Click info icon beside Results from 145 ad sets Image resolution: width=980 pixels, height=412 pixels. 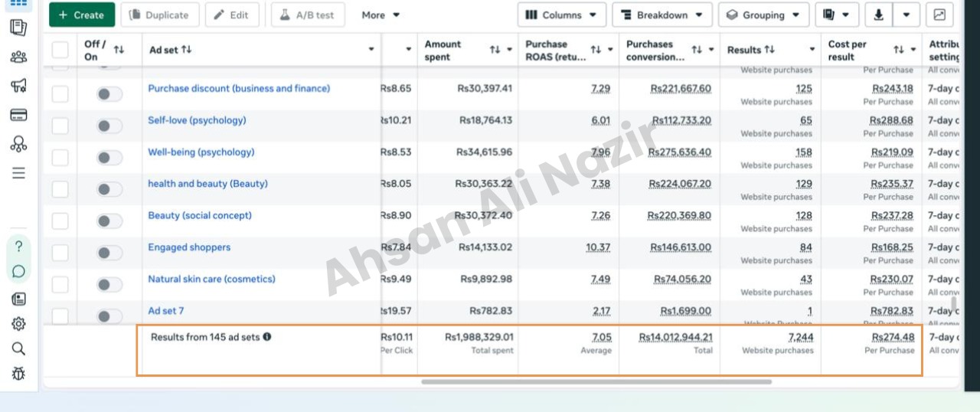(267, 336)
